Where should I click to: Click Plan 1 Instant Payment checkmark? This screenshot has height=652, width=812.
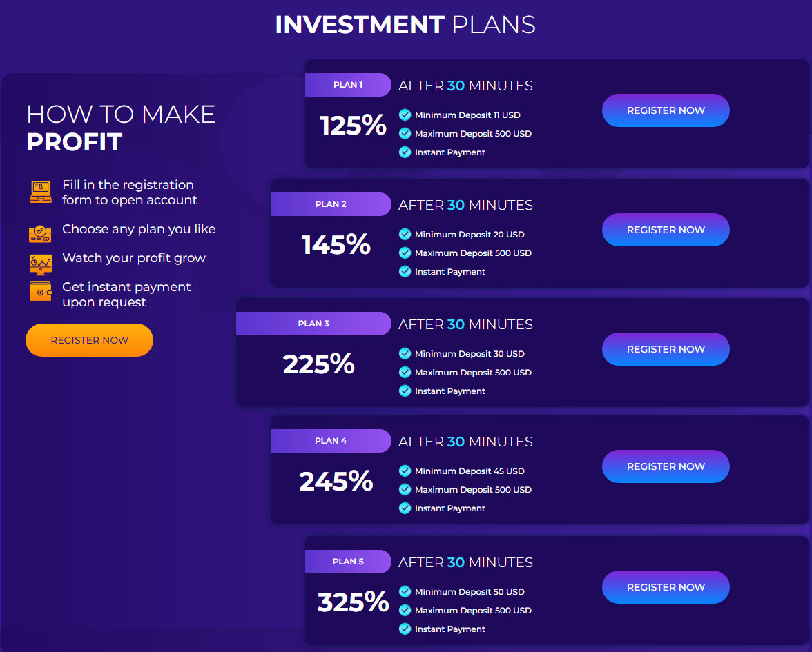click(405, 152)
